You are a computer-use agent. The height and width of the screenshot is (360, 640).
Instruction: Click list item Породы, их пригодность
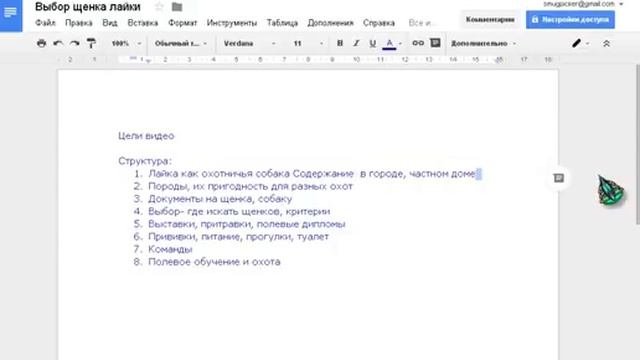click(x=250, y=187)
